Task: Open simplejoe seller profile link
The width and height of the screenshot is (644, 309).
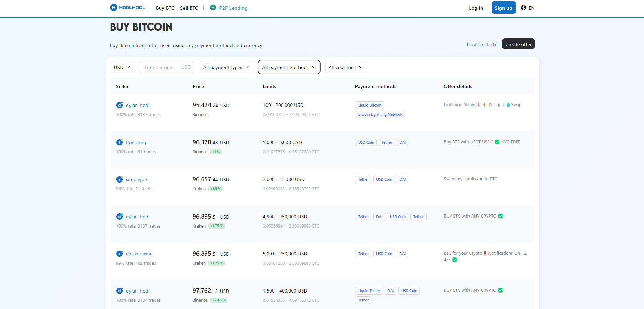Action: pos(136,179)
